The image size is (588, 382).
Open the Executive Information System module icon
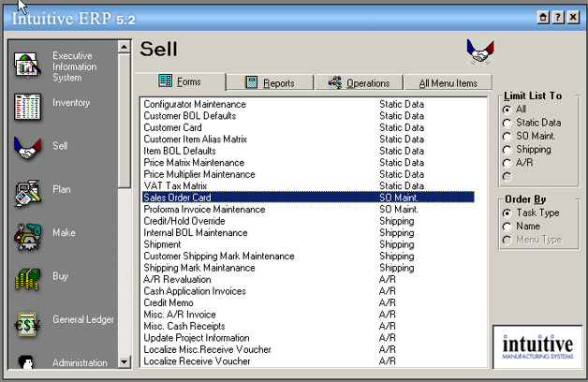tap(27, 66)
